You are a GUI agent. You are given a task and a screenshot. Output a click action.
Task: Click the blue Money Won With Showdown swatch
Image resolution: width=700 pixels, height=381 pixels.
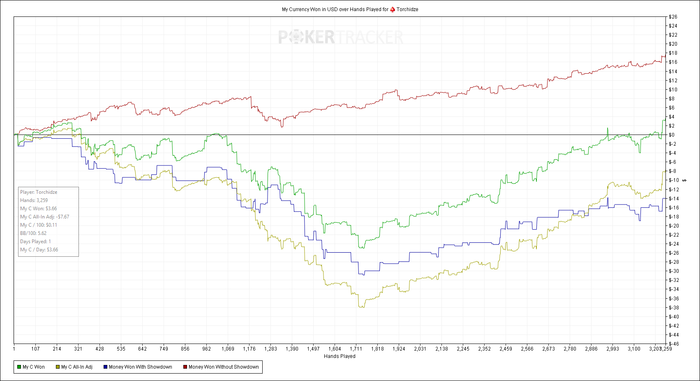[x=105, y=367]
